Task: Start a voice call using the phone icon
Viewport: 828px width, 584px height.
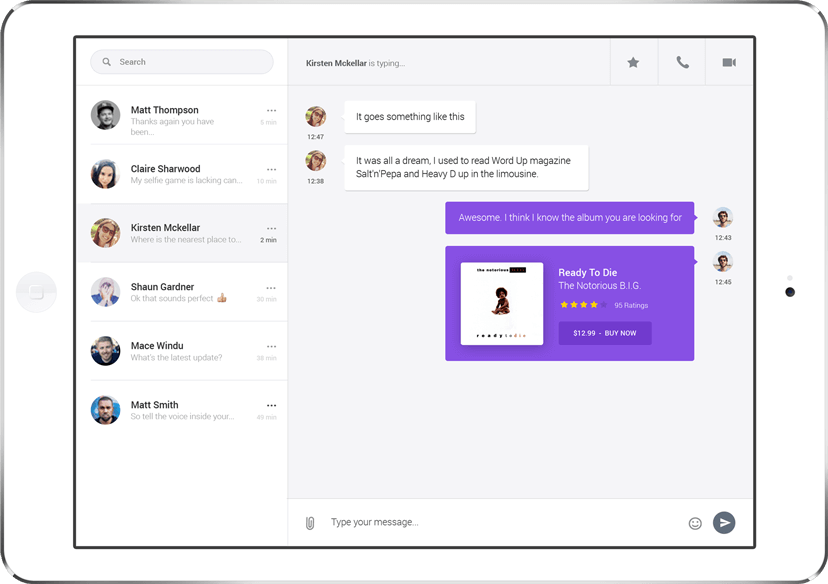Action: pos(681,61)
